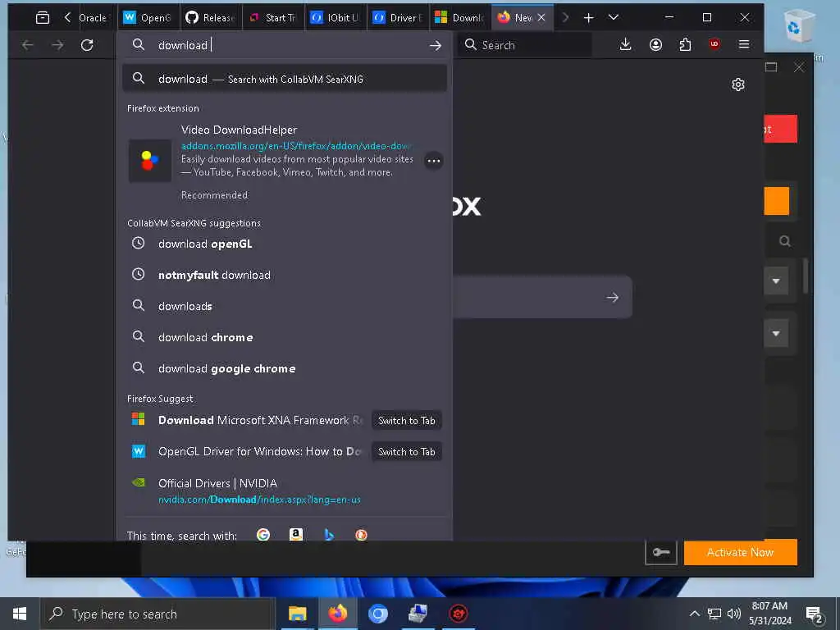The height and width of the screenshot is (630, 840).
Task: Open the notifications action center
Action: [x=814, y=614]
